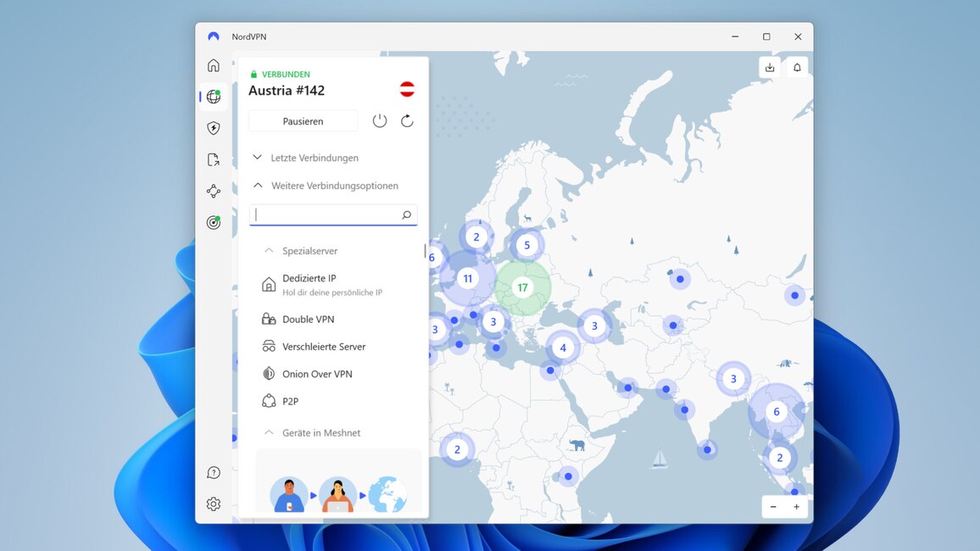Click the target icon in the sidebar
The image size is (980, 551).
(x=213, y=222)
